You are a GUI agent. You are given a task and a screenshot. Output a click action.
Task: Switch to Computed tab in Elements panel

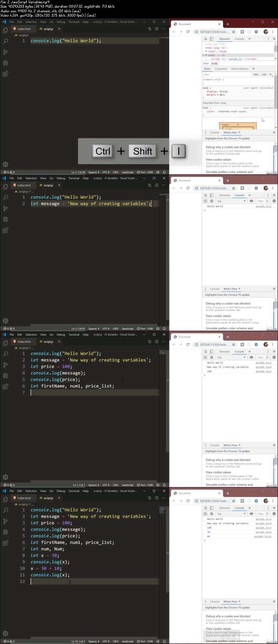coord(221,69)
